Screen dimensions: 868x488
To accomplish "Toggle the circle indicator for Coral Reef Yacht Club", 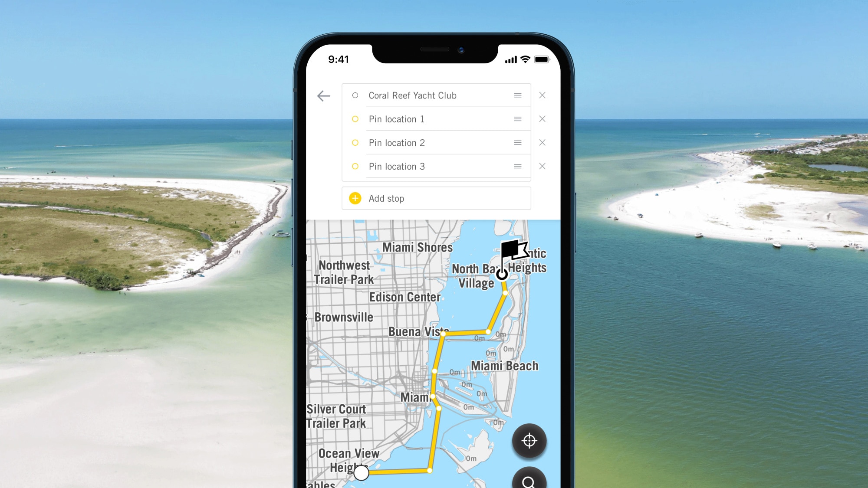I will (355, 95).
